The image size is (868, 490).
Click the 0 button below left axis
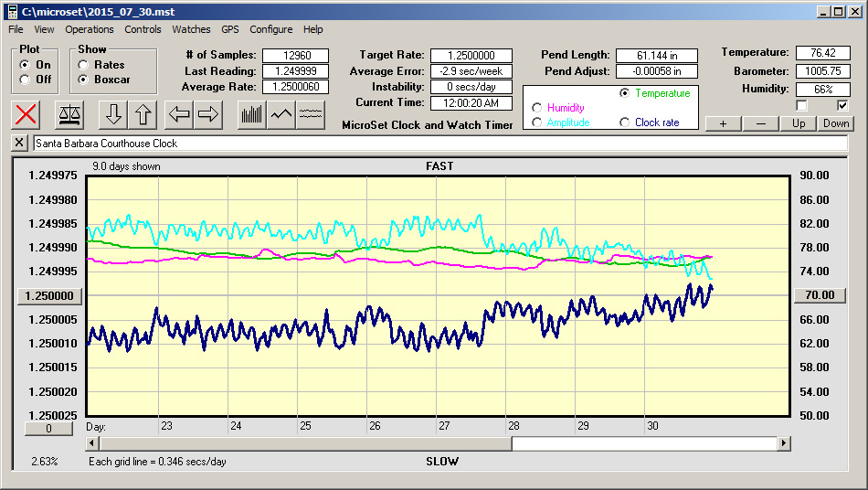click(x=48, y=429)
